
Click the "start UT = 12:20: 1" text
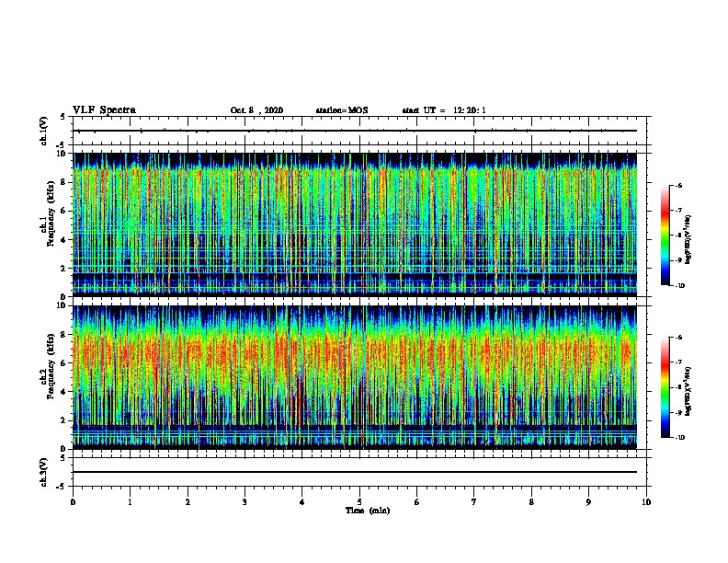point(444,110)
